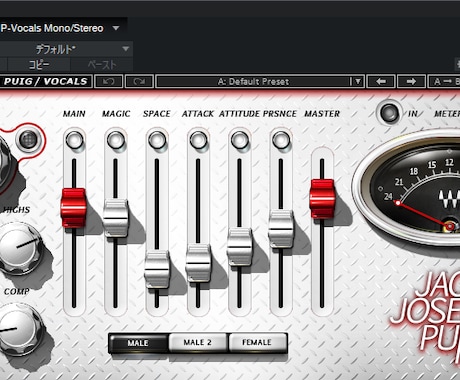Toggle the ATTACK fader on/off light
460x380 pixels.
tap(198, 140)
